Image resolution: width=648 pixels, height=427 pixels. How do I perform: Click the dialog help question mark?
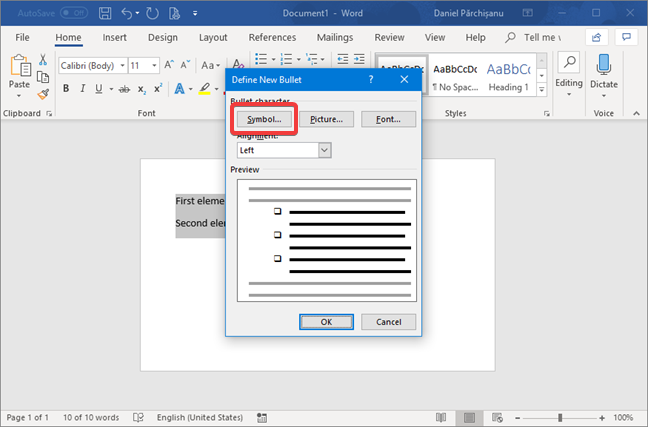click(371, 79)
